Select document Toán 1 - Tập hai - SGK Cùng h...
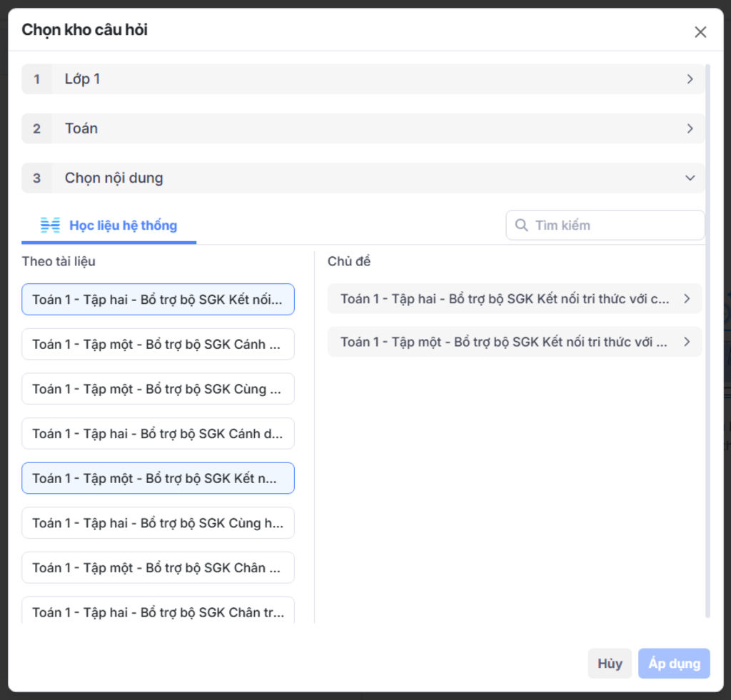Image resolution: width=731 pixels, height=700 pixels. click(x=158, y=523)
